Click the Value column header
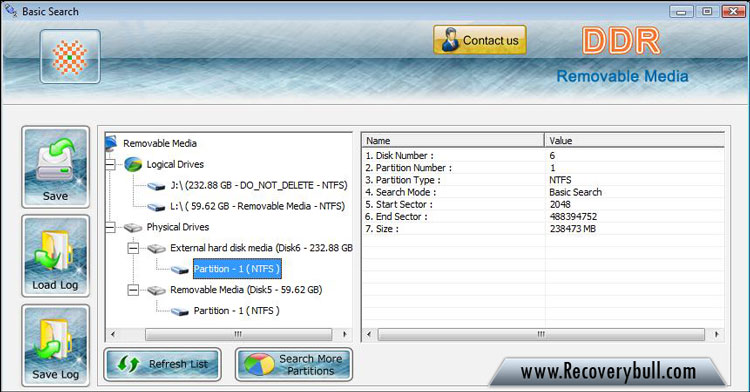 [635, 141]
